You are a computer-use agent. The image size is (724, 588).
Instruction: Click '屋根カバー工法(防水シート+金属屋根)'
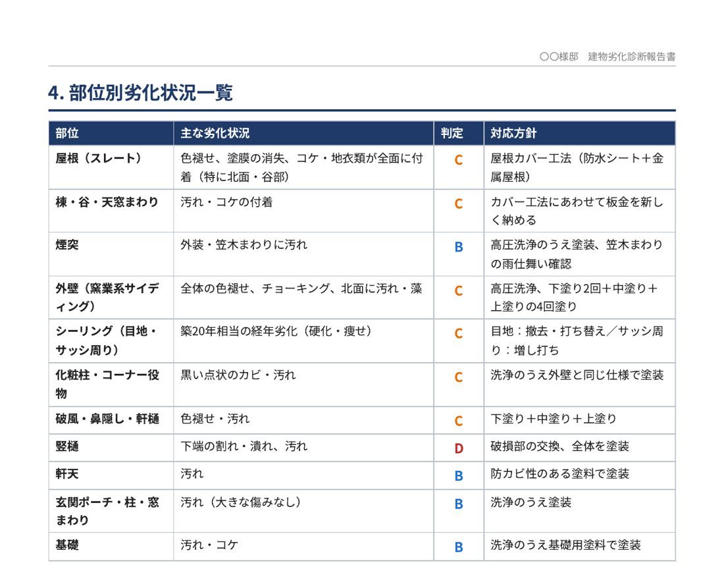click(x=577, y=167)
